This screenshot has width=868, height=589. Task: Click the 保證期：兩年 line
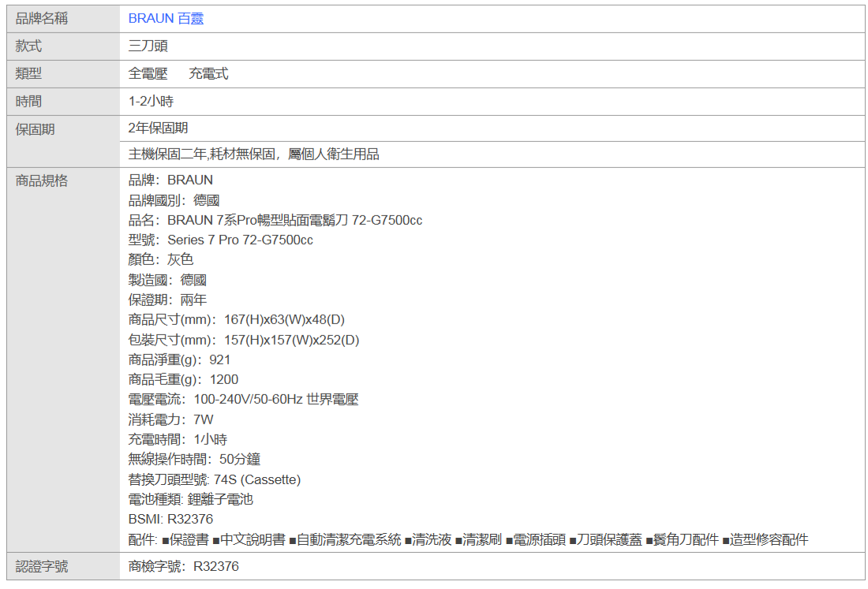pos(167,300)
